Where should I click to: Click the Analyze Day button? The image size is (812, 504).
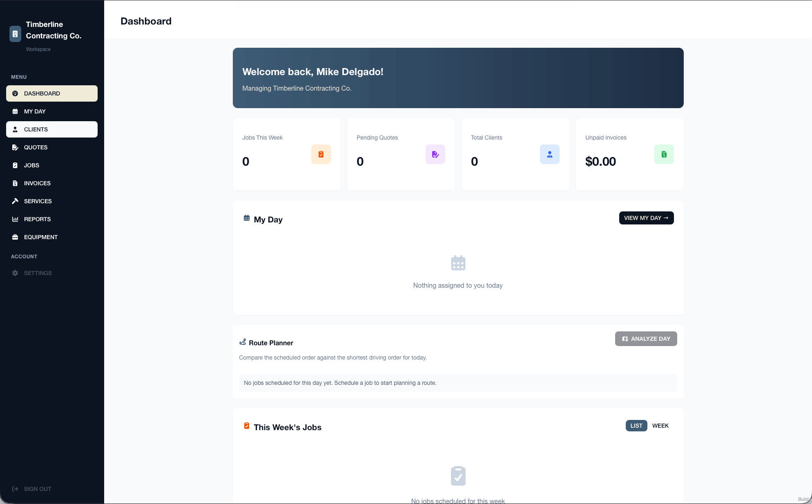[x=646, y=339]
